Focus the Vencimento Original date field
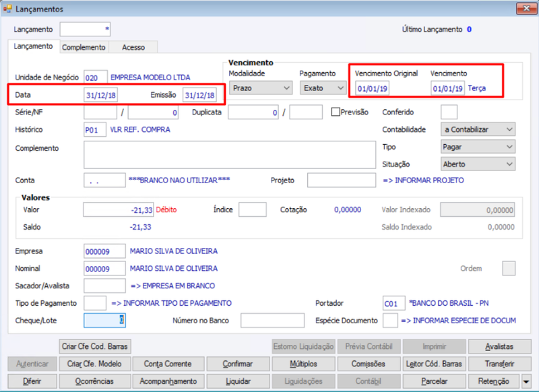Viewport: 539px width, 392px height. (x=373, y=88)
